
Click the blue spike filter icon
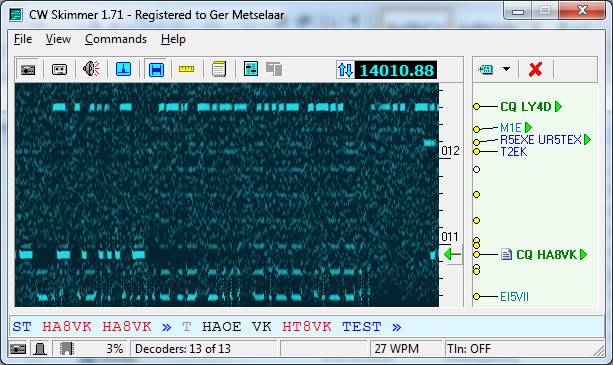tap(124, 70)
